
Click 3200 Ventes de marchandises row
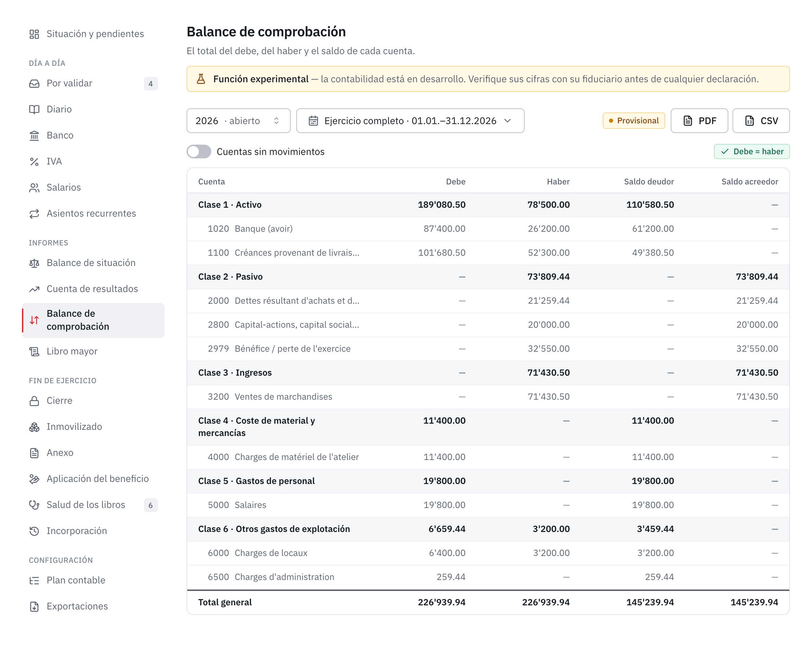coord(488,397)
